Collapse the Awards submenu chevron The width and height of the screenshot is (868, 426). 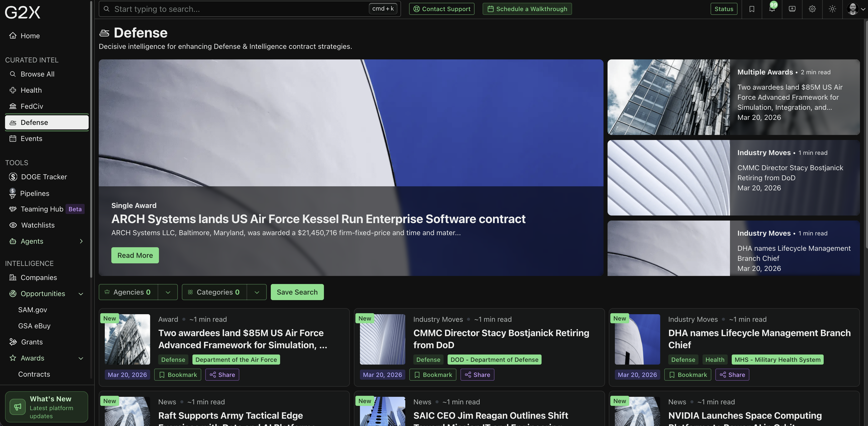81,358
